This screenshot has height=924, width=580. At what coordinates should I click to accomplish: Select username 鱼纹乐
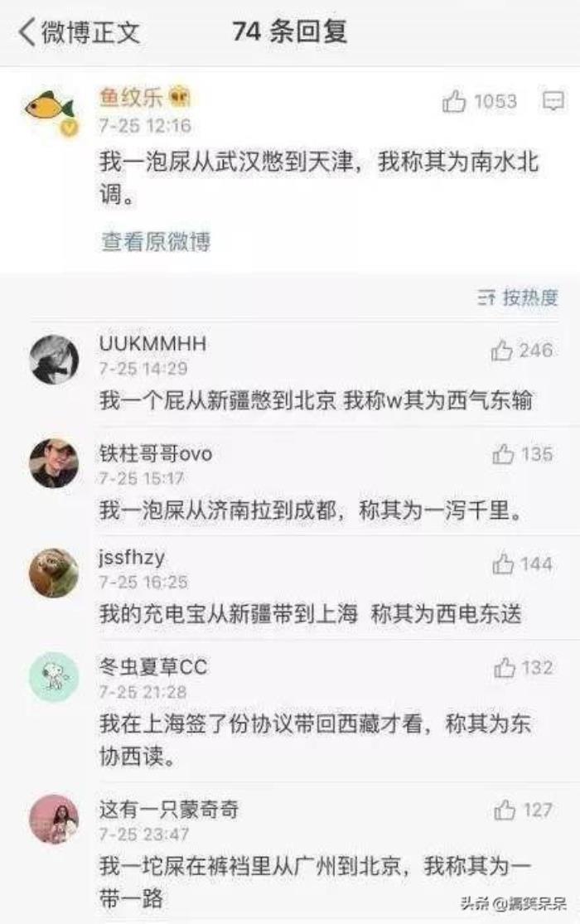pyautogui.click(x=131, y=97)
